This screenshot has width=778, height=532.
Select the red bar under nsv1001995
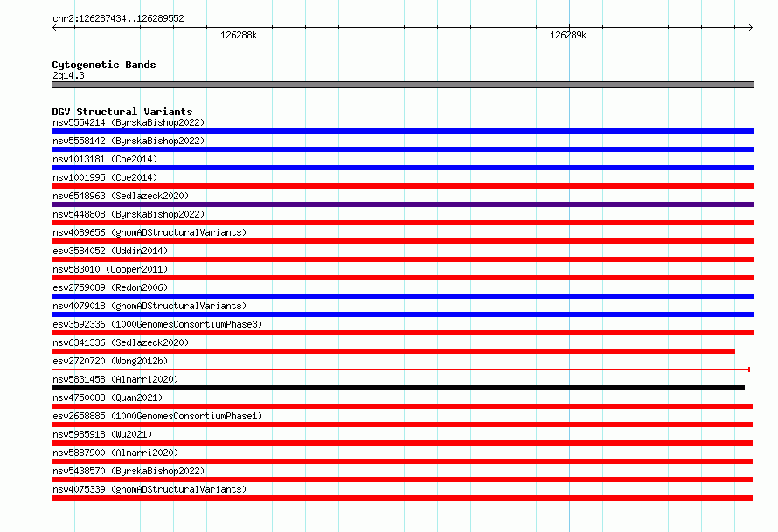[x=402, y=186]
